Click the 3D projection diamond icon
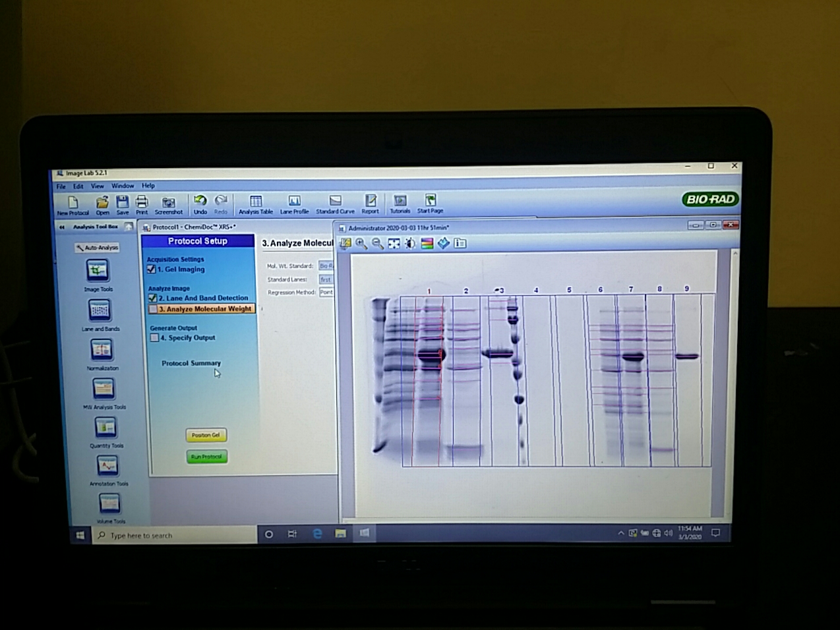 (443, 243)
